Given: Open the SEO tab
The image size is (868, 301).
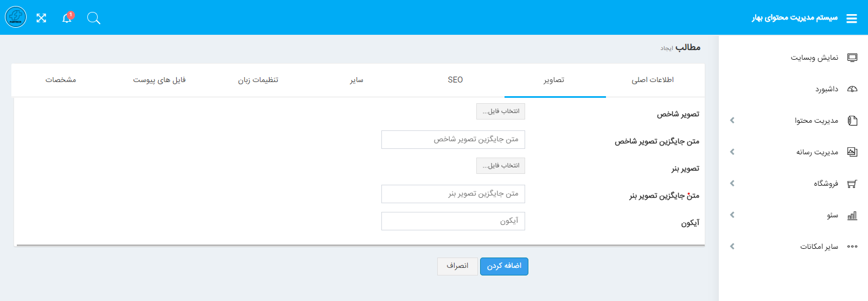Looking at the screenshot, I should pos(455,80).
